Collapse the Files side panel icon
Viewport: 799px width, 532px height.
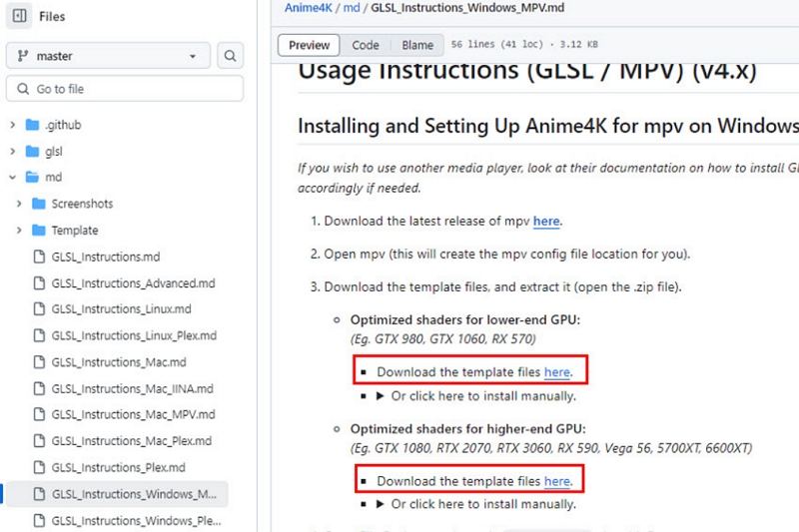tap(19, 16)
